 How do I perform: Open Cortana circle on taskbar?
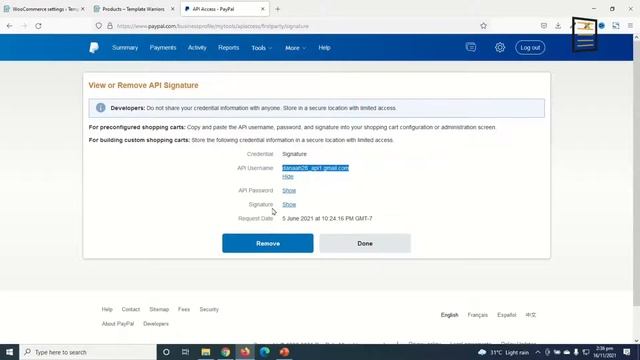166,352
